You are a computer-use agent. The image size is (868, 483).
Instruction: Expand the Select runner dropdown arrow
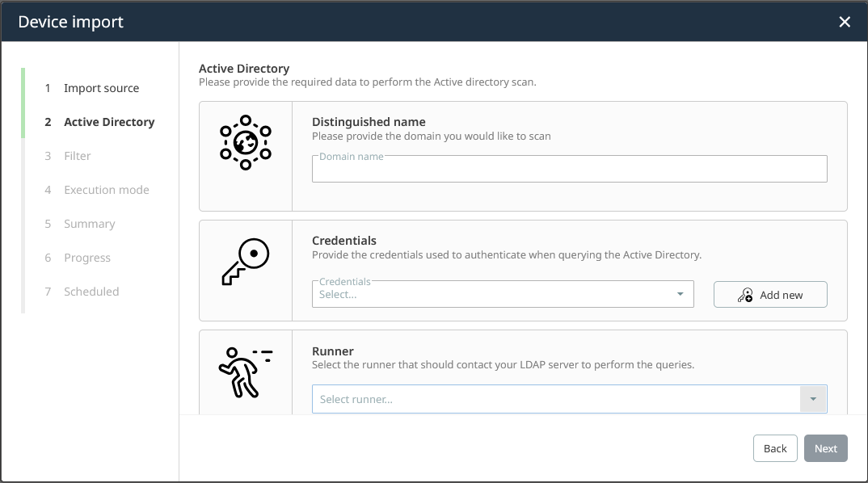click(813, 399)
